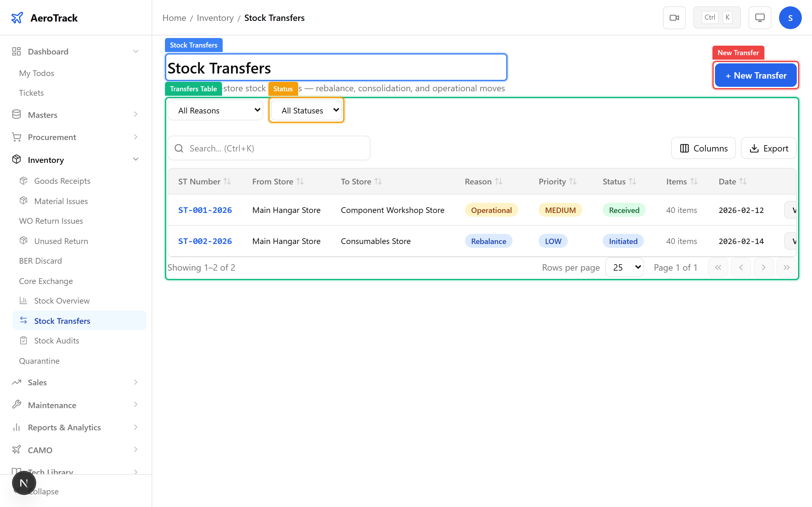Toggle sorting on the ST Number column
Screen dimensions: 812x507
228,181
